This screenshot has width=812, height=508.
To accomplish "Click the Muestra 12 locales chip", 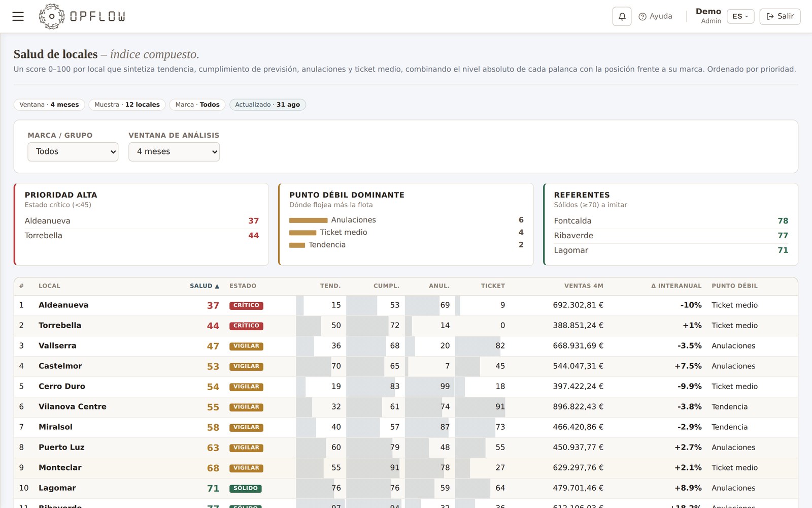I will pos(127,105).
